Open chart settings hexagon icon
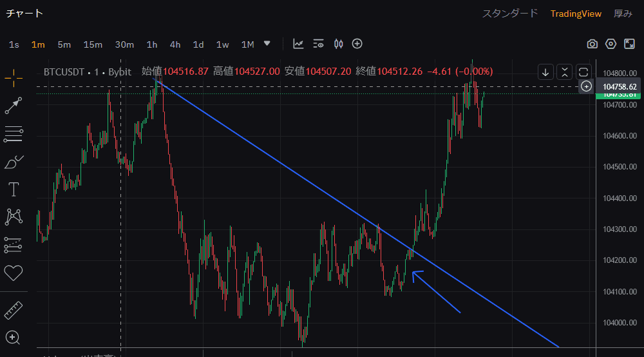 click(611, 44)
